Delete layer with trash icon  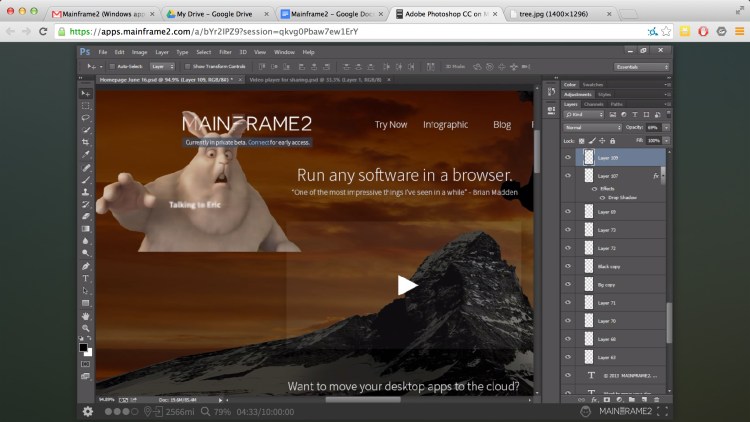point(656,400)
